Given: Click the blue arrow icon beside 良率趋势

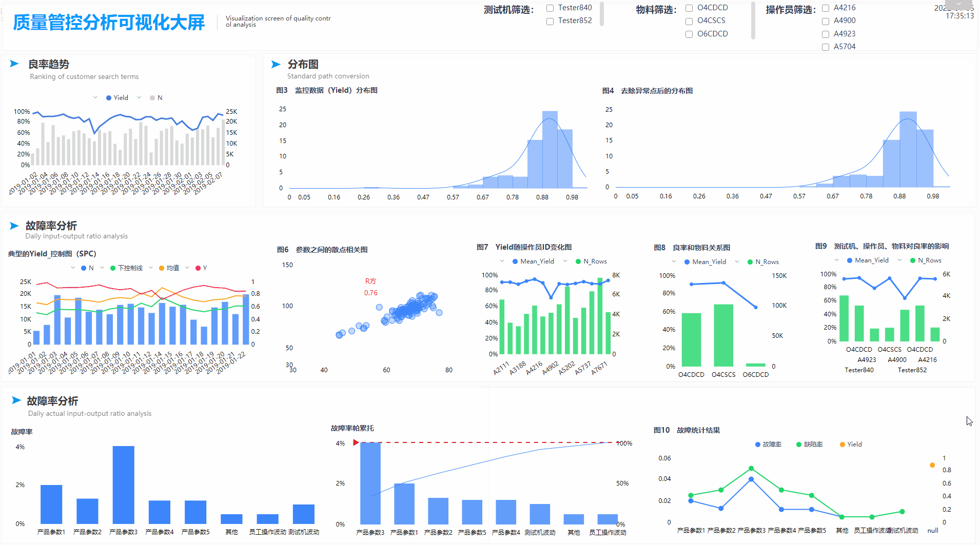Looking at the screenshot, I should click(x=14, y=64).
